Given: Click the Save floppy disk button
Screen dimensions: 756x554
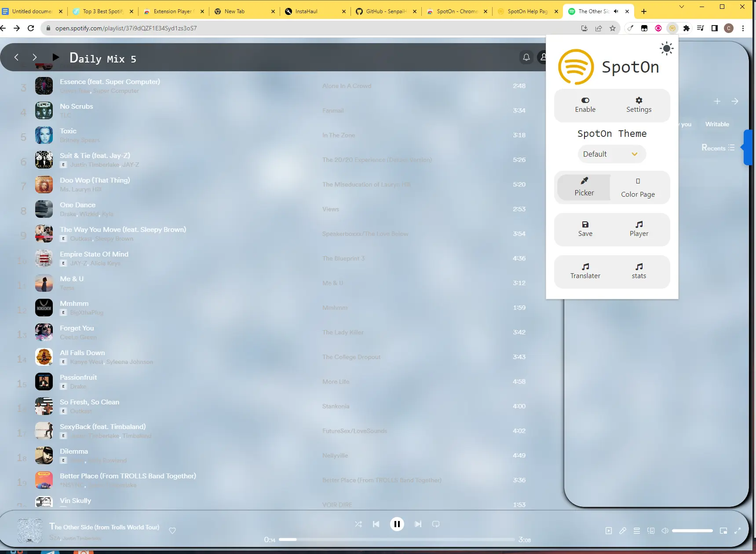Looking at the screenshot, I should [x=585, y=229].
